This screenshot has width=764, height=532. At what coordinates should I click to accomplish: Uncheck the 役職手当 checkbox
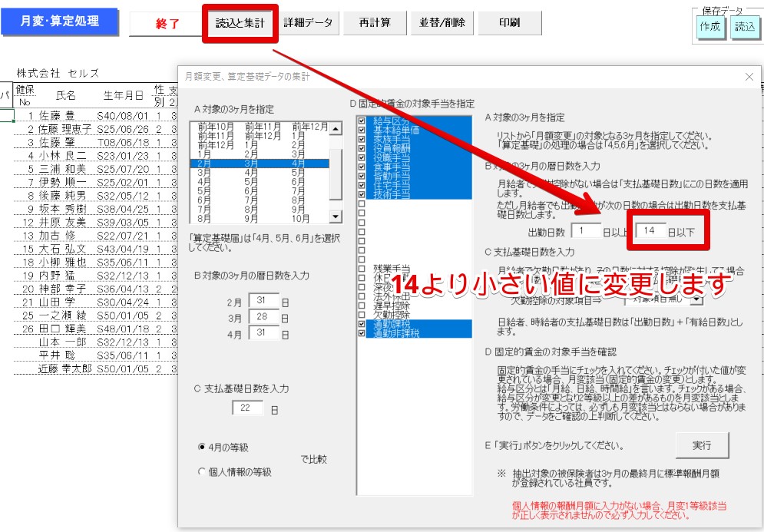click(362, 158)
